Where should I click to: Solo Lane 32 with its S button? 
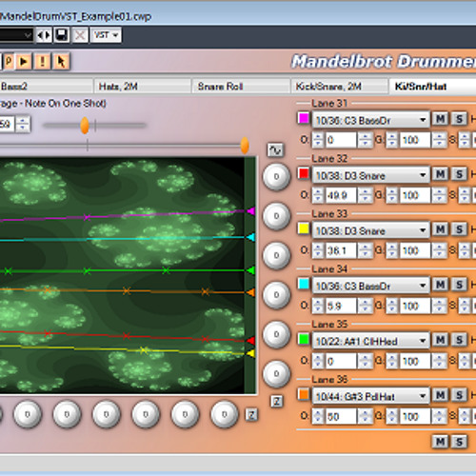pos(459,174)
